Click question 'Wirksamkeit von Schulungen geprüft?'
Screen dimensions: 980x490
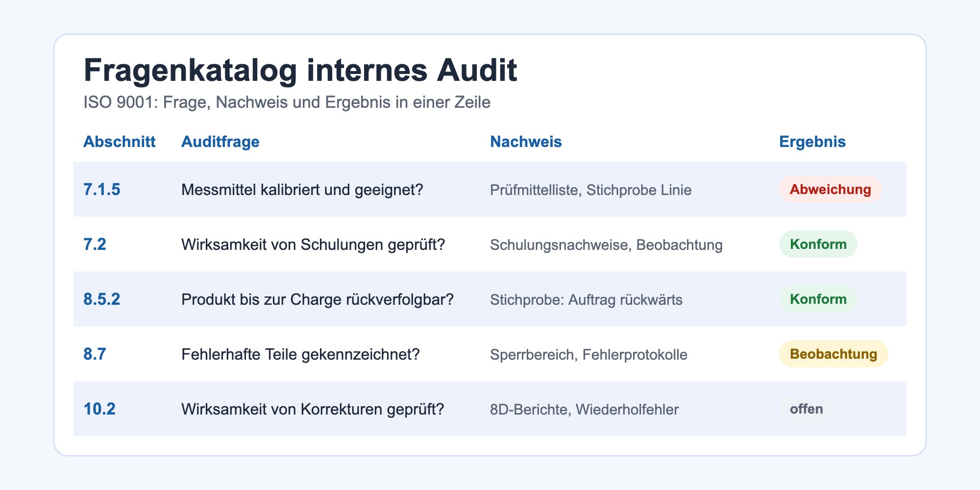313,245
